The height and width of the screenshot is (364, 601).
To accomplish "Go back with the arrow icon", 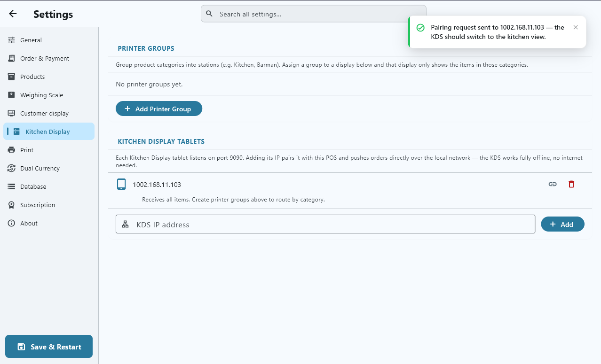I will [x=13, y=14].
